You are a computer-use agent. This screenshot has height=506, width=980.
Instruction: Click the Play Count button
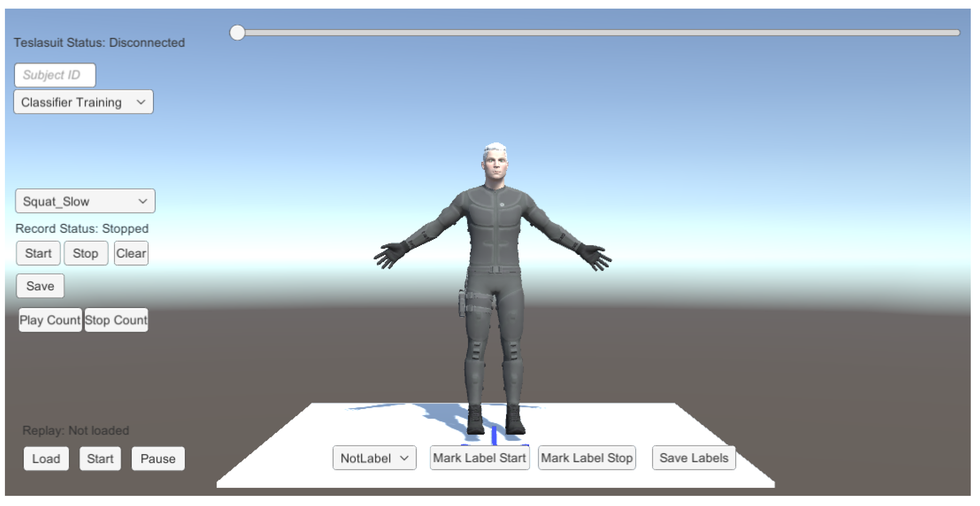click(x=50, y=320)
